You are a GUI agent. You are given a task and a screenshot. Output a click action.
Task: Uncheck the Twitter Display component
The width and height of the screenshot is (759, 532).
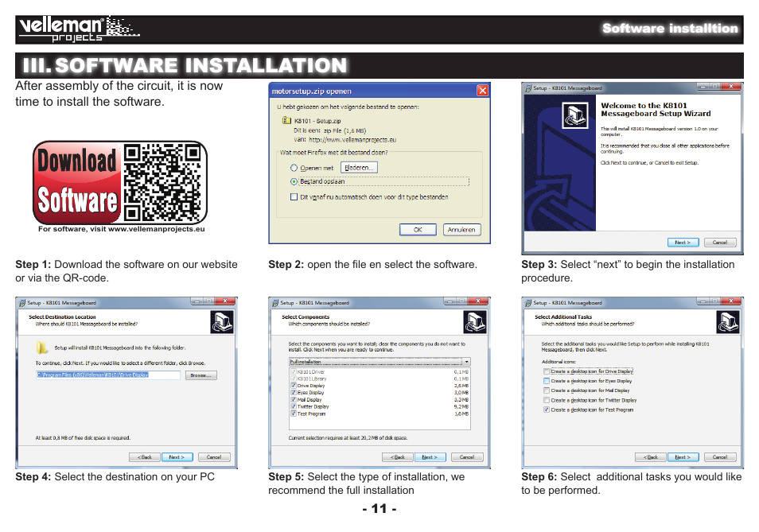[x=294, y=406]
